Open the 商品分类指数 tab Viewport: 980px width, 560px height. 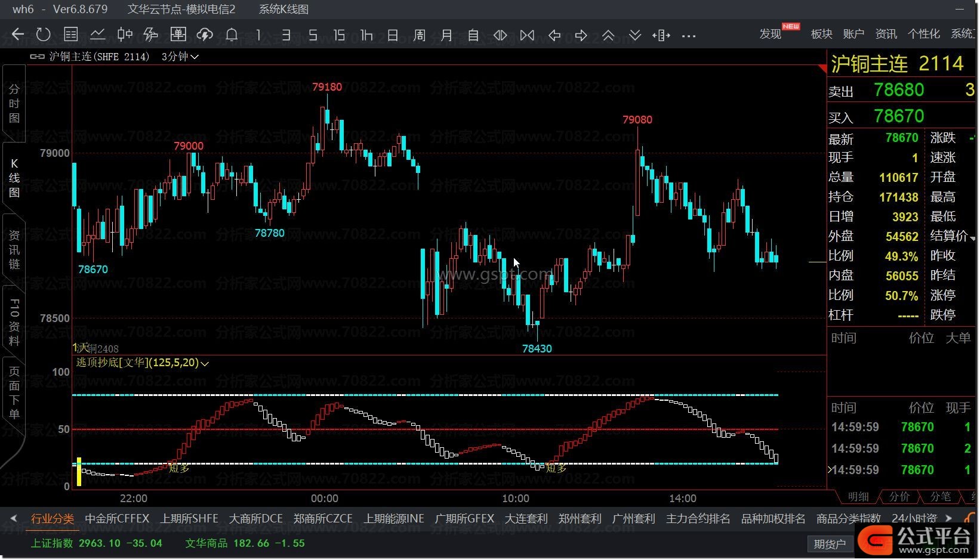[x=849, y=519]
